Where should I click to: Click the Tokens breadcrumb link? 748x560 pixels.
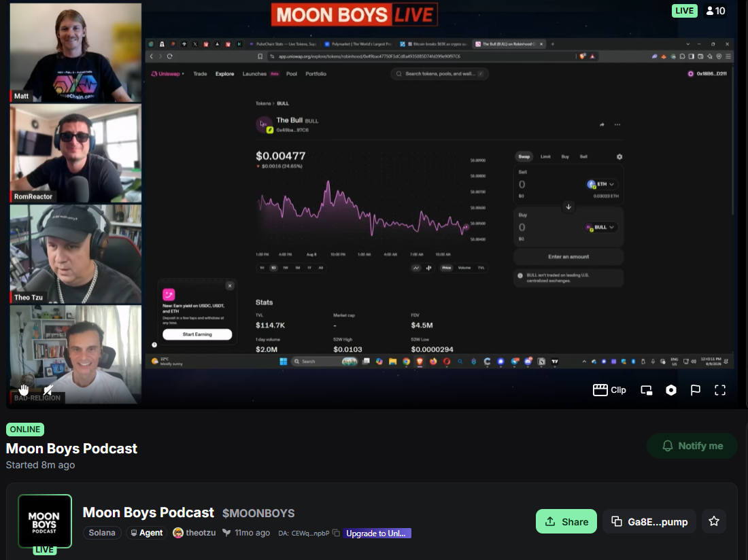(x=263, y=103)
